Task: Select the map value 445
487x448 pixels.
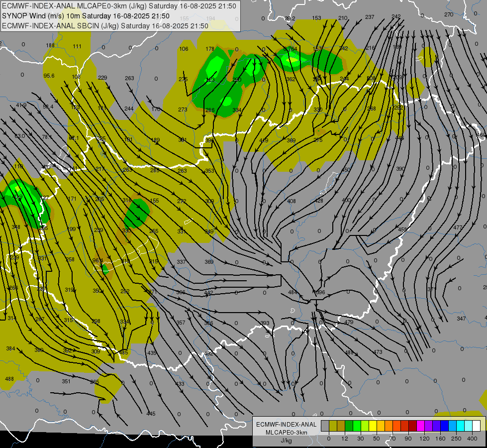Action: click(x=151, y=414)
